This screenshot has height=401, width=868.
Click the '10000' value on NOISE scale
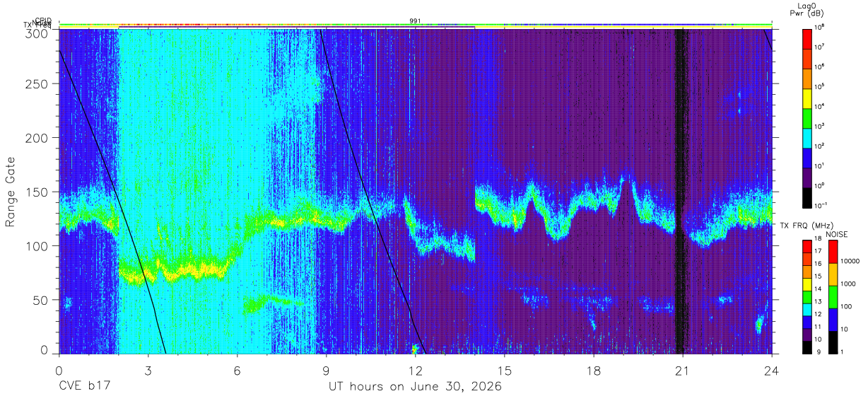point(850,261)
